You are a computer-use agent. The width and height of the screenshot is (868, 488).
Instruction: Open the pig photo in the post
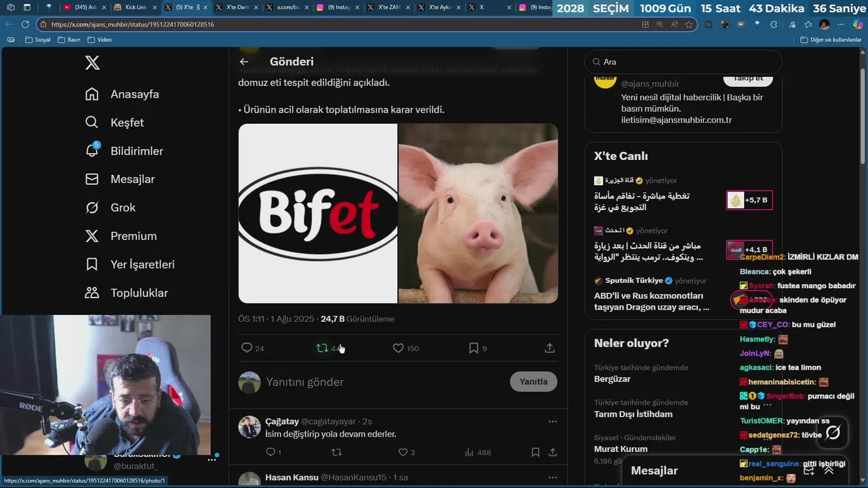click(478, 213)
